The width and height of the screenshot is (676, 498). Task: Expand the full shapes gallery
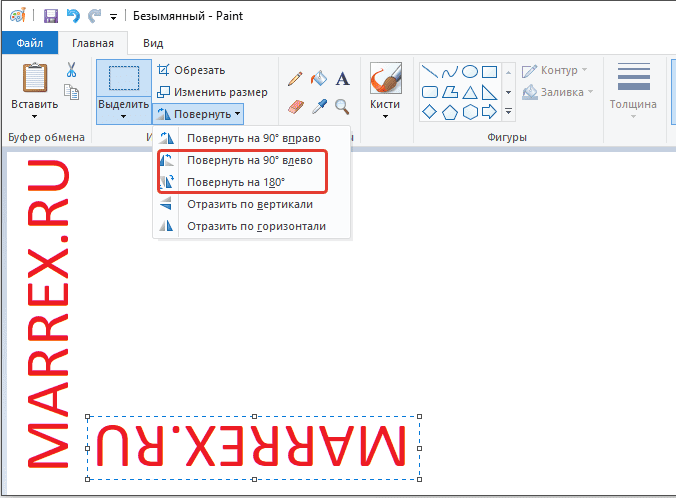point(508,112)
